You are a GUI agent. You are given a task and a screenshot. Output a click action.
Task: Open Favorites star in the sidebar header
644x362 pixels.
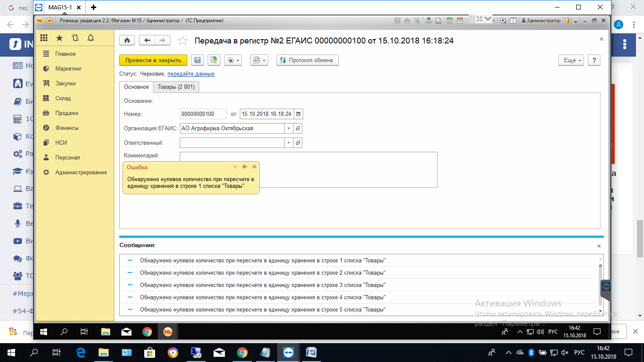point(59,38)
